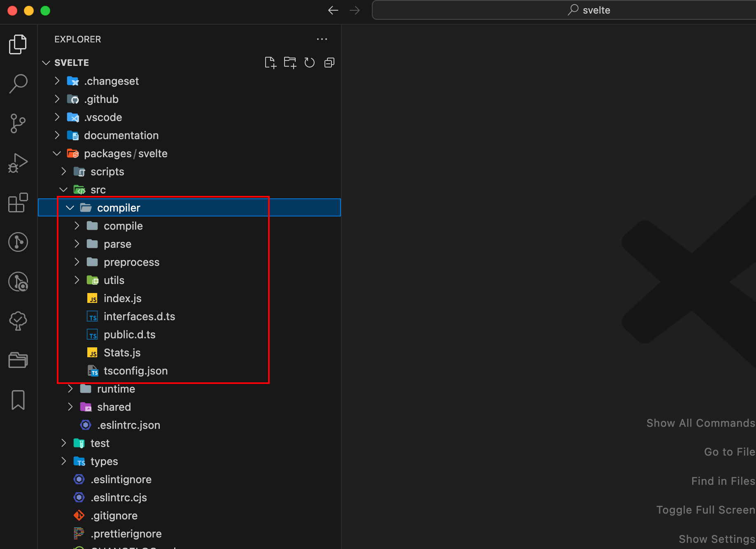Collapse the SVELTE workspace section
This screenshot has width=756, height=549.
point(46,63)
